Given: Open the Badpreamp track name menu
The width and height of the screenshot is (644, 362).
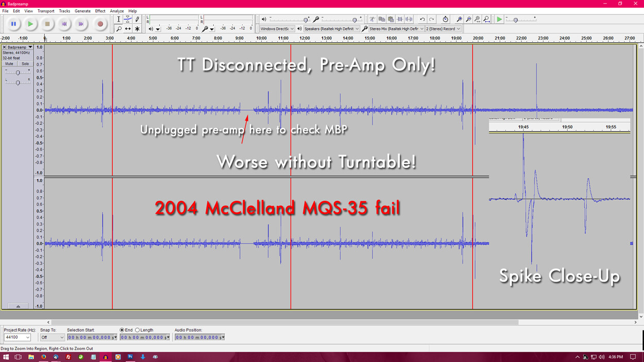Looking at the screenshot, I should point(20,47).
